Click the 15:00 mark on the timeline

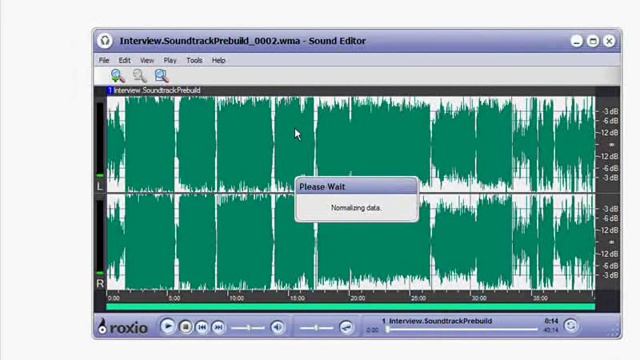click(x=297, y=298)
